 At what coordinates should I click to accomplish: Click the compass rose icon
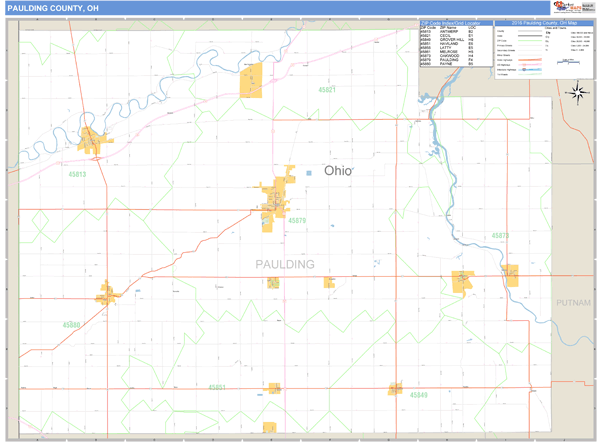[x=577, y=94]
